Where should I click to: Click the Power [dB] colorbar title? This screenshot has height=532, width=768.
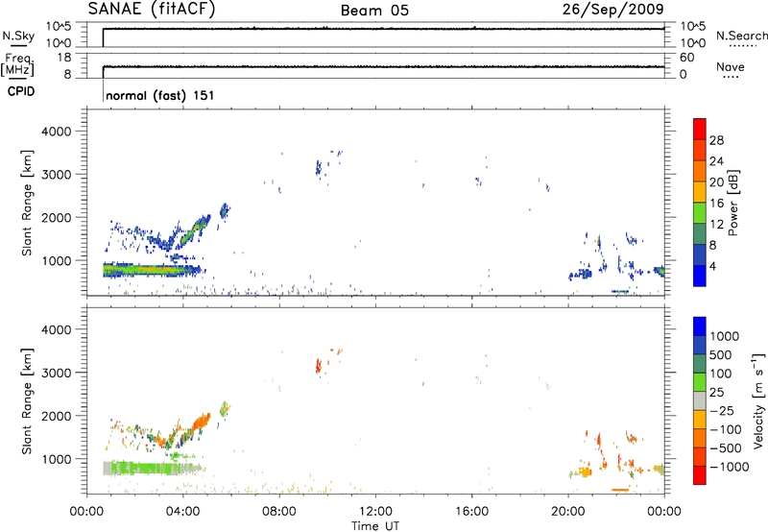[x=733, y=203]
